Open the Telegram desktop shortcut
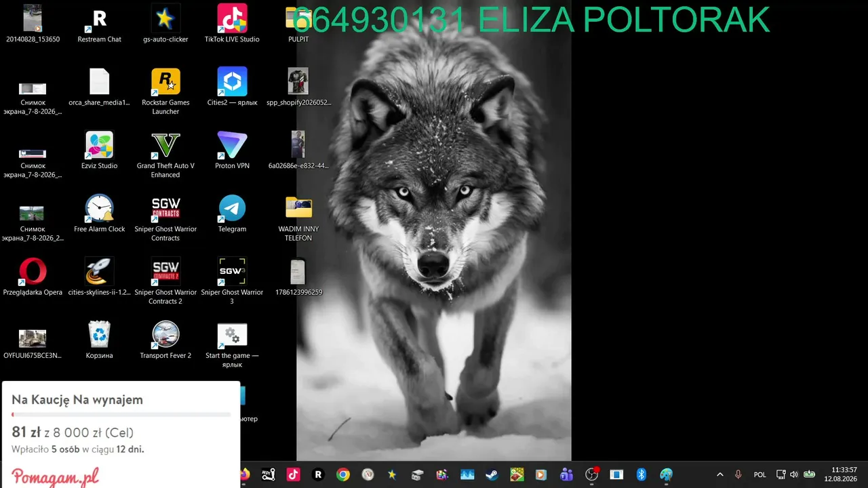This screenshot has width=868, height=488. (x=232, y=213)
